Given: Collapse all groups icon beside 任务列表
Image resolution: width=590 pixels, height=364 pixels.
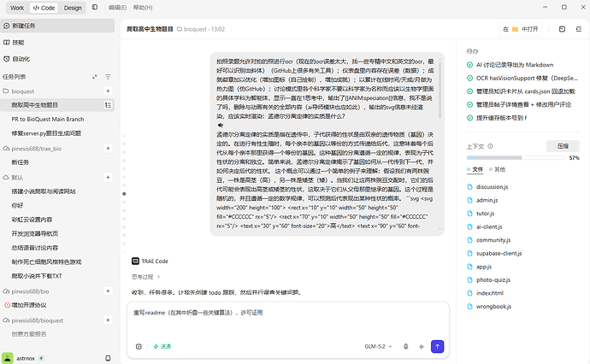Looking at the screenshot, I should pos(94,77).
